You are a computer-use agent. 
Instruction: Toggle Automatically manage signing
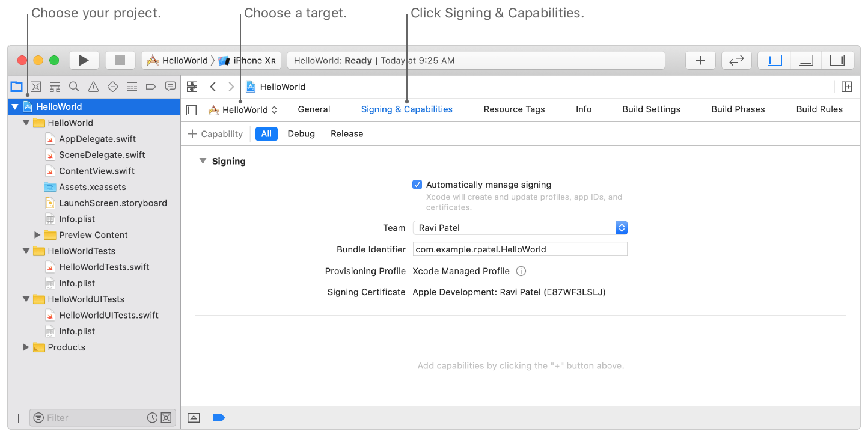pyautogui.click(x=417, y=185)
